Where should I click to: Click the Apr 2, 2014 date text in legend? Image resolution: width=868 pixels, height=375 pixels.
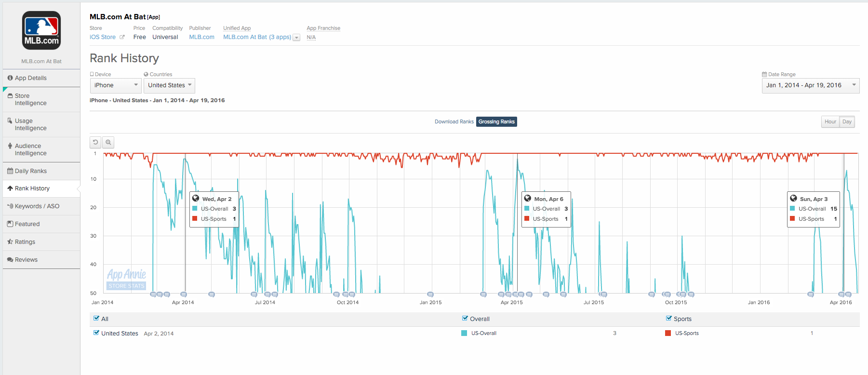coord(159,334)
